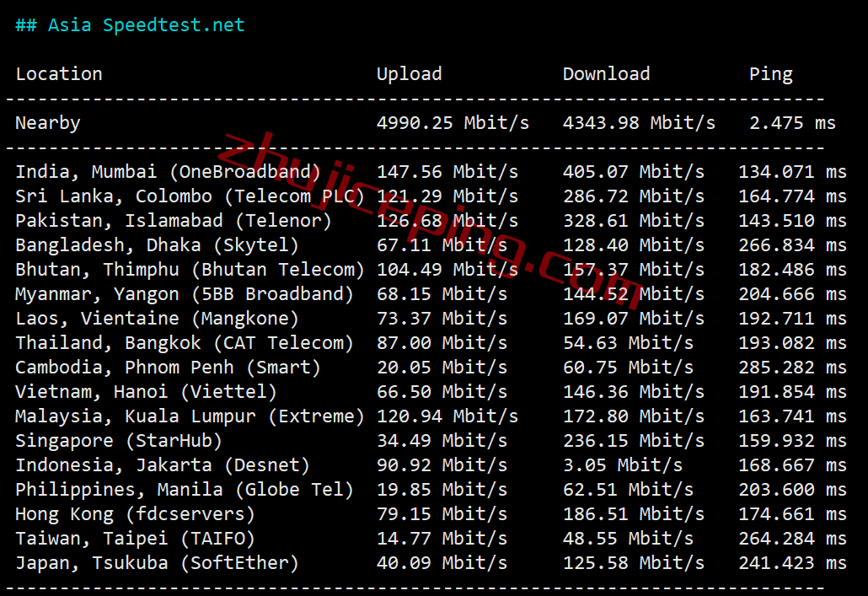868x596 pixels.
Task: Click Dhaka download '128.40 Mbit/s'
Action: pos(633,244)
